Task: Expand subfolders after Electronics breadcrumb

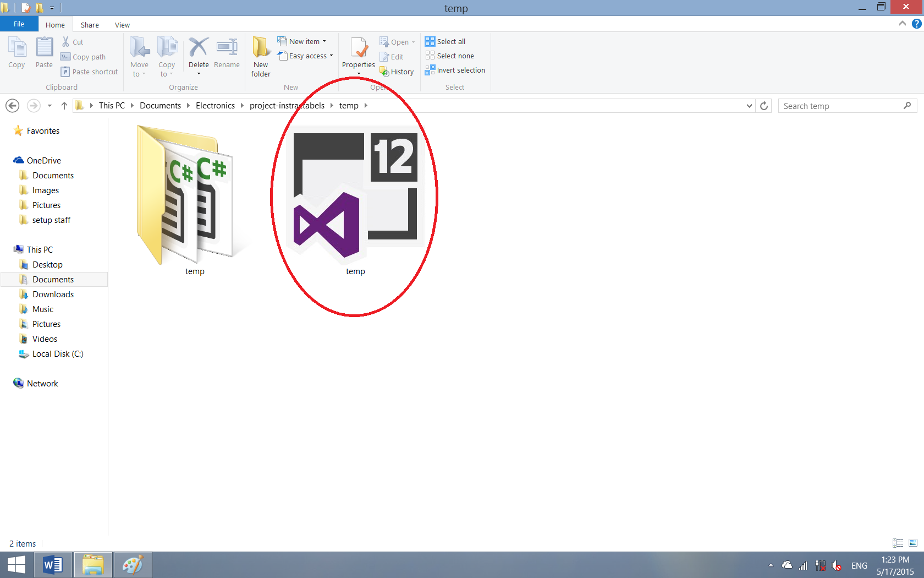Action: click(242, 106)
